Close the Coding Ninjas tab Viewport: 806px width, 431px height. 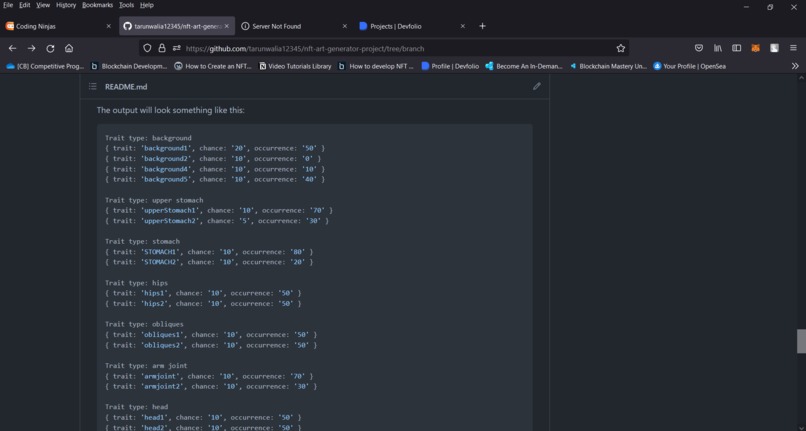(x=108, y=26)
